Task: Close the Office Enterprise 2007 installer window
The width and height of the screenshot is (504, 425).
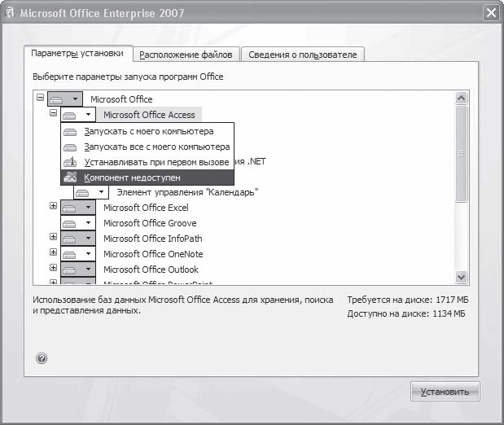Action: 490,13
